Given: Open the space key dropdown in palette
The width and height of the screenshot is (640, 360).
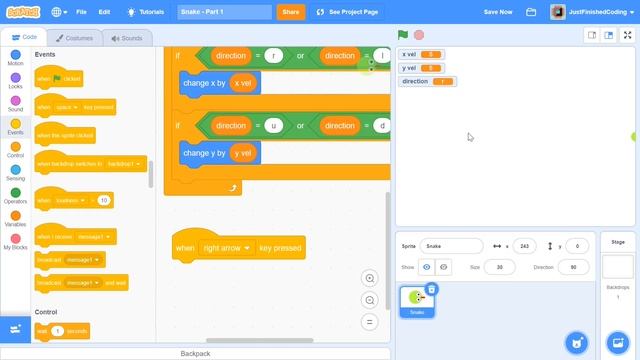Looking at the screenshot, I should point(67,107).
